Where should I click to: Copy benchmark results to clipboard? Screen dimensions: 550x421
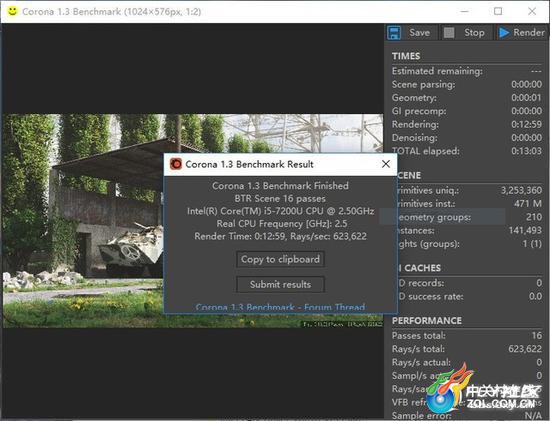tap(280, 259)
